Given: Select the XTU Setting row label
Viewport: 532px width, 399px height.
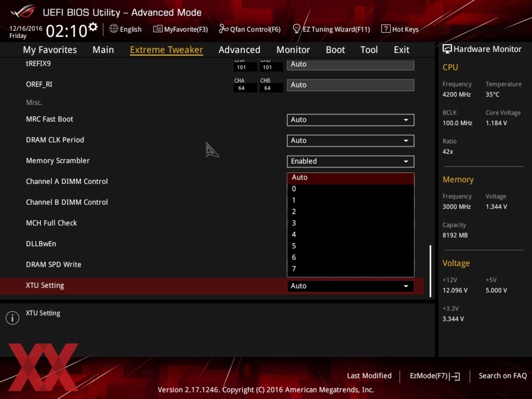Looking at the screenshot, I should [x=45, y=286].
